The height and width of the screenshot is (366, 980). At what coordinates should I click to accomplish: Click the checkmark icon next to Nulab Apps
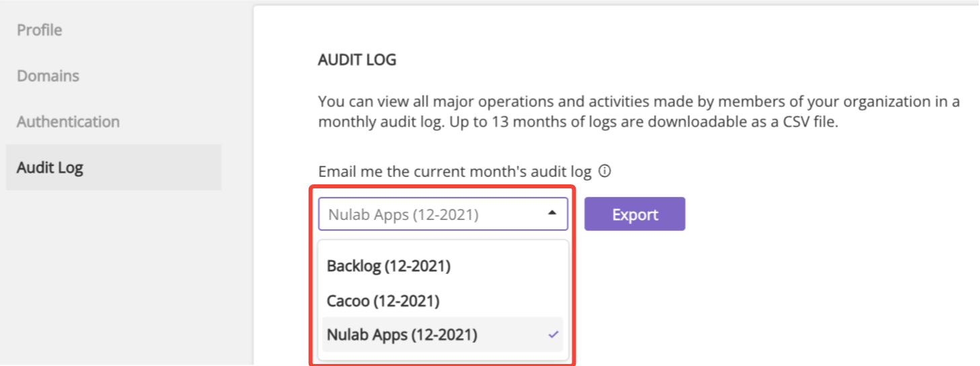click(x=554, y=334)
